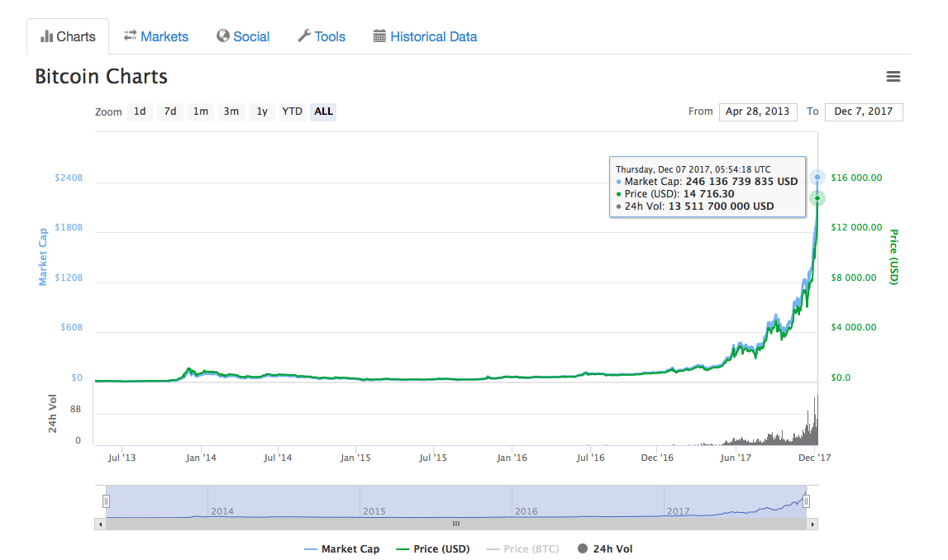Click the Jan '16 x-axis label

coord(512,458)
